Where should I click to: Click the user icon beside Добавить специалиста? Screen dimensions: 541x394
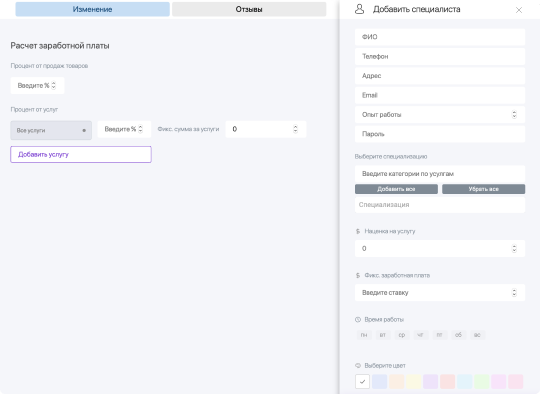pyautogui.click(x=359, y=9)
